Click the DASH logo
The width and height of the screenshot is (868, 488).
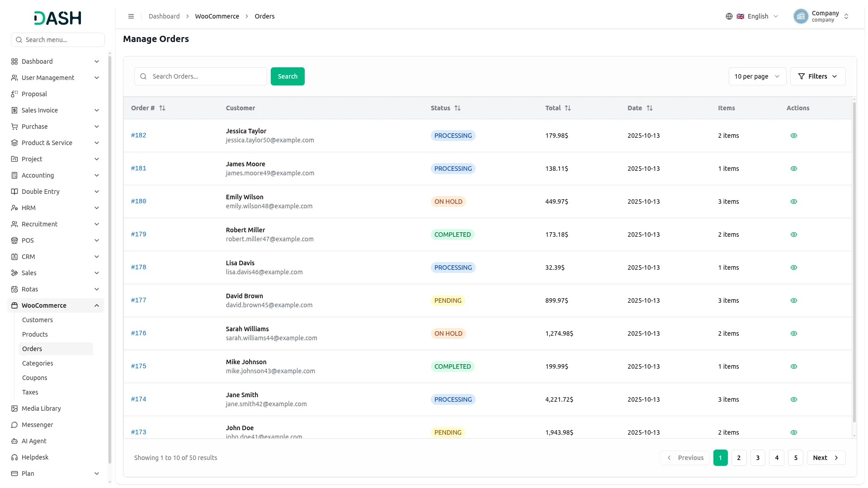coord(58,18)
